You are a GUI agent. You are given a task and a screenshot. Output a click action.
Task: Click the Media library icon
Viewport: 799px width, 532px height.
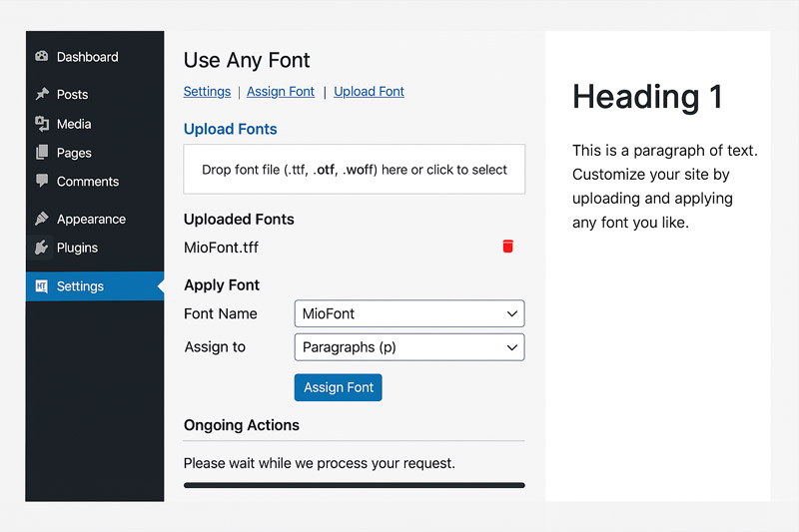tap(42, 123)
